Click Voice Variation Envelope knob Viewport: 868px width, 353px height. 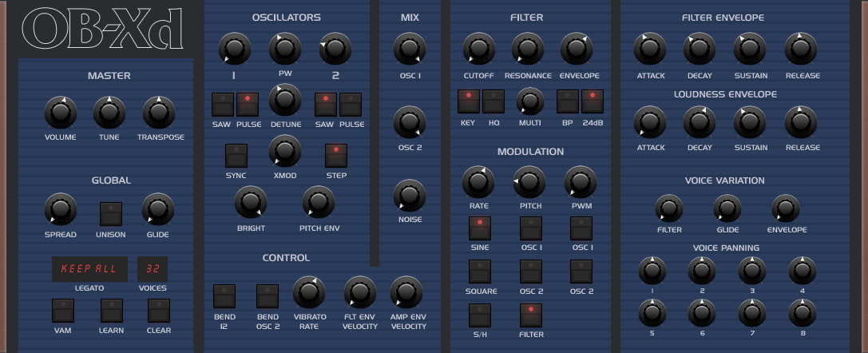(786, 208)
